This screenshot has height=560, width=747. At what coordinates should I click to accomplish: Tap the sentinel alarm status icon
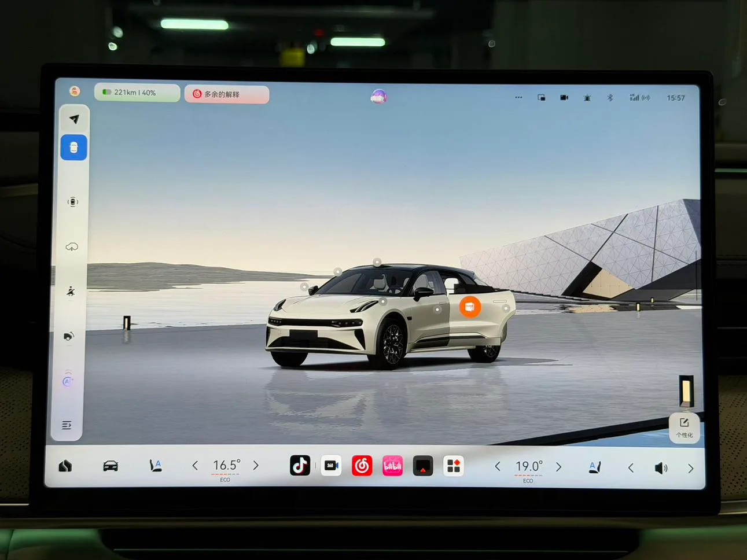(x=587, y=98)
